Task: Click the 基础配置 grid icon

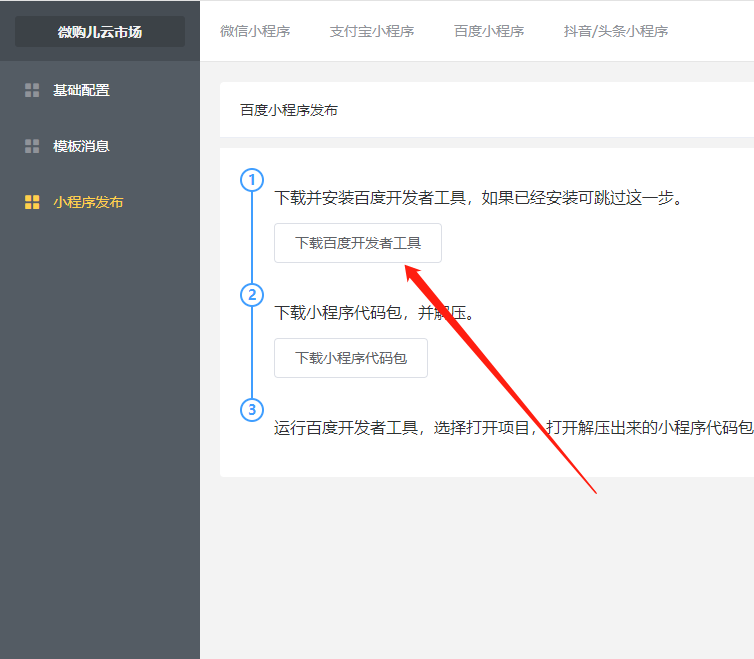Action: click(32, 90)
